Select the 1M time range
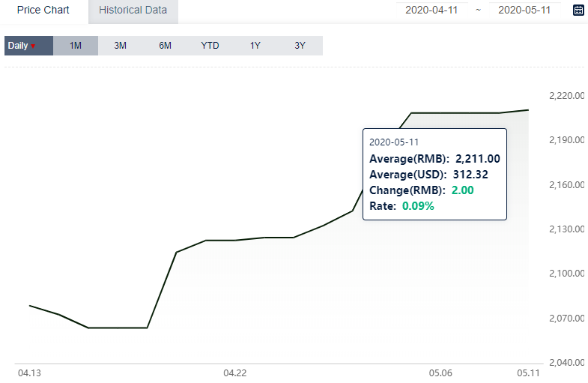The height and width of the screenshot is (383, 588). point(76,46)
